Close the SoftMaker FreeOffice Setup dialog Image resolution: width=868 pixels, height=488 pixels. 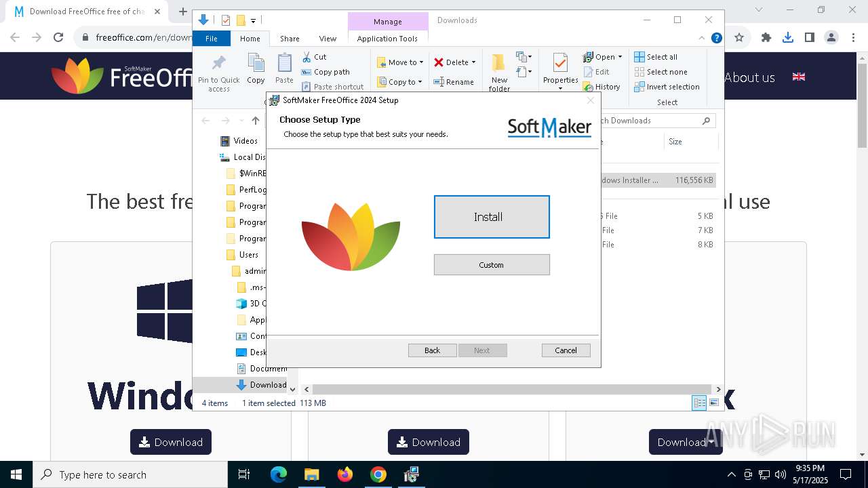point(590,100)
